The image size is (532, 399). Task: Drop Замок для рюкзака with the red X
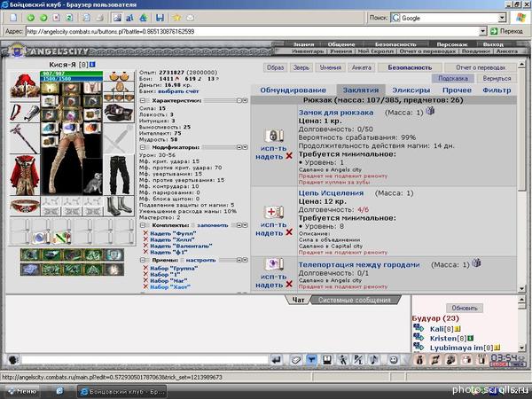point(289,156)
